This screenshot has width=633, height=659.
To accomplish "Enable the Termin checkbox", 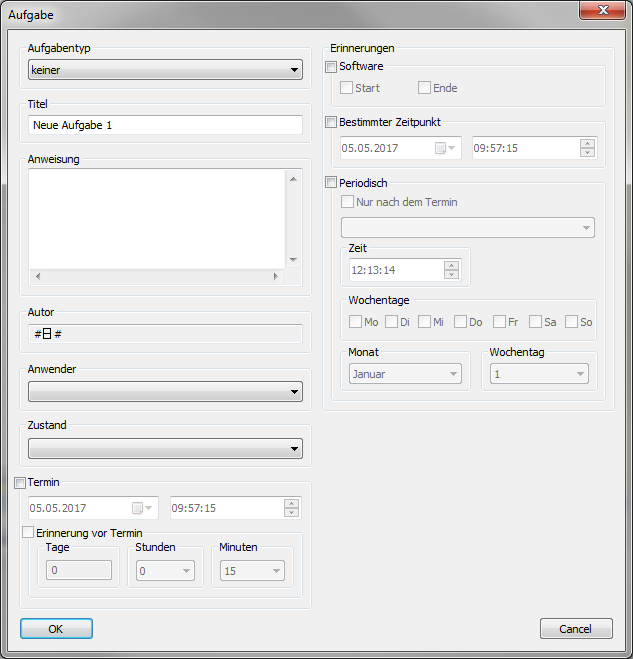I will 21,483.
